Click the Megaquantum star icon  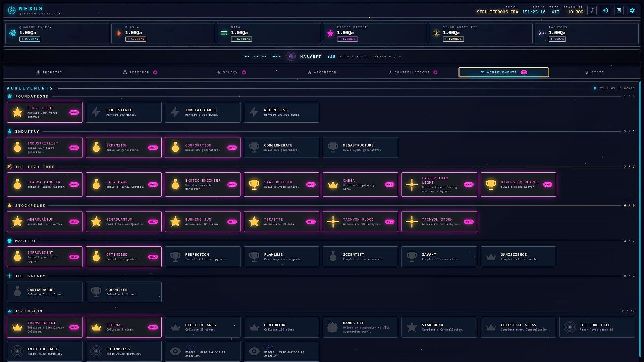point(17,221)
